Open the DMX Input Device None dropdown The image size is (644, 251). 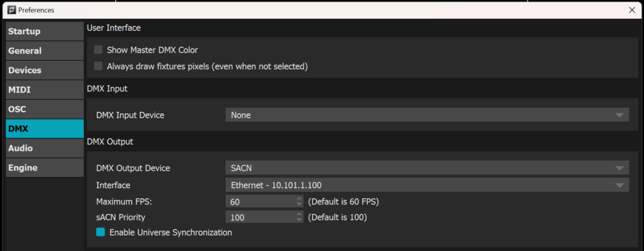coord(427,115)
